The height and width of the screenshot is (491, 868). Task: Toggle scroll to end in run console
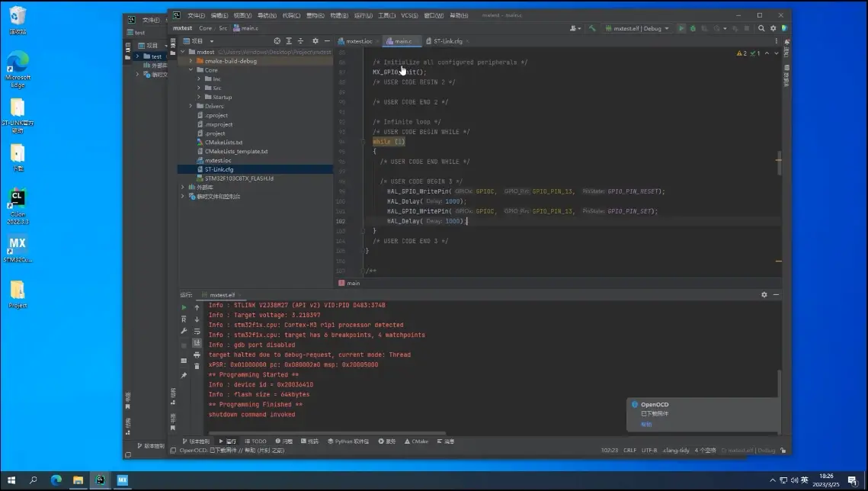pos(197,343)
